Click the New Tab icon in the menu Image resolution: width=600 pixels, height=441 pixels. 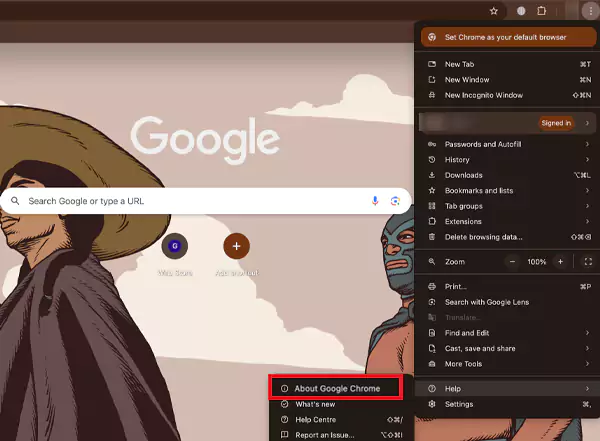pyautogui.click(x=432, y=64)
